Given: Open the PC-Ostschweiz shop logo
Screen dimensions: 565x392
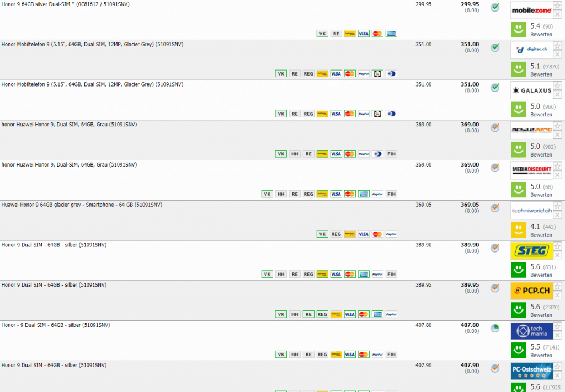Looking at the screenshot, I should [x=531, y=370].
